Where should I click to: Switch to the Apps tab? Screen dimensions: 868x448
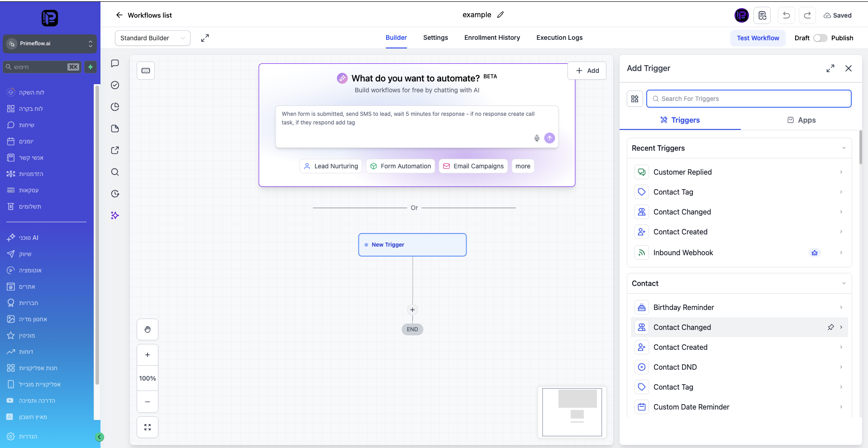(x=801, y=120)
